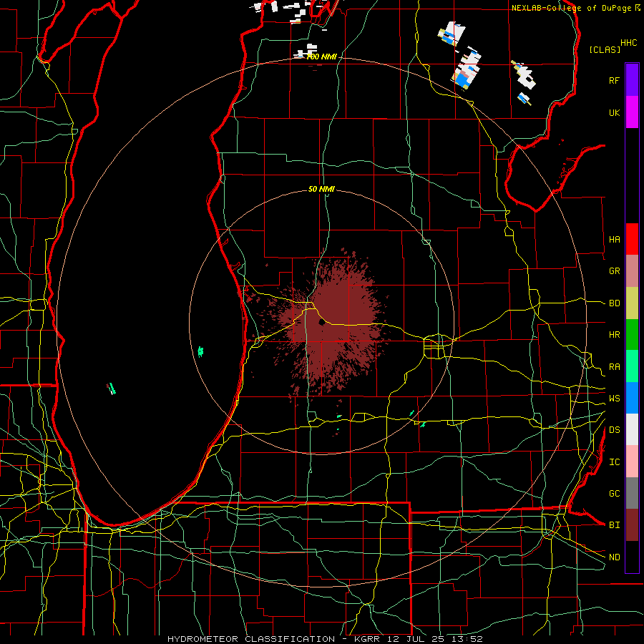Click the HR legend label
Image resolution: width=644 pixels, height=644 pixels.
(614, 334)
